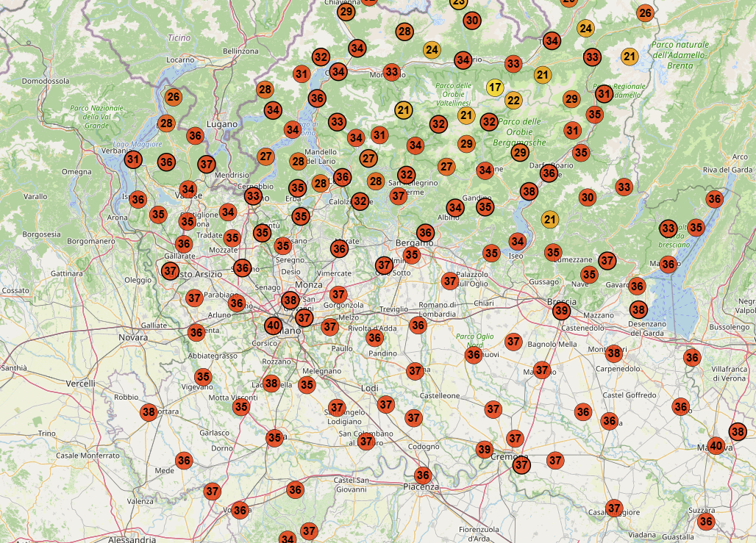Select the single 22 temperature marker
The image size is (756, 543).
tap(513, 100)
